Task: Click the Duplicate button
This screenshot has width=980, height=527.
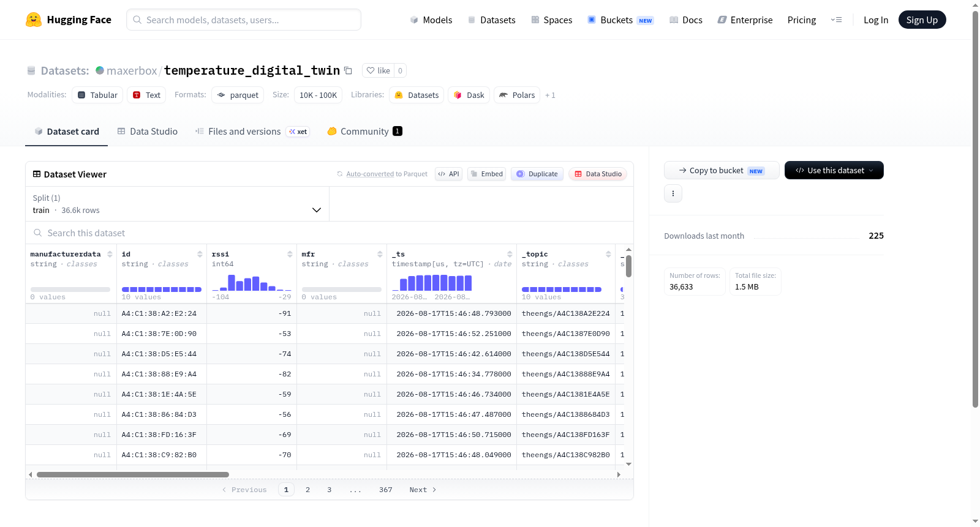Action: 537,174
